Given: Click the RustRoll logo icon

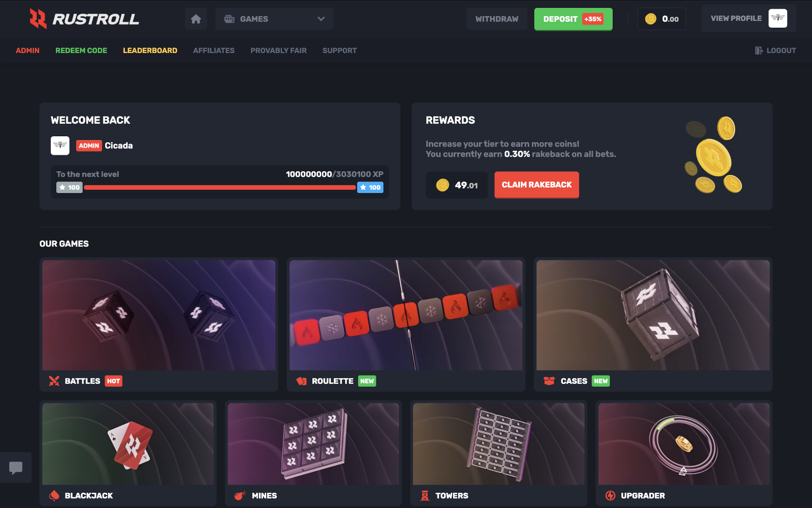Looking at the screenshot, I should pos(39,19).
